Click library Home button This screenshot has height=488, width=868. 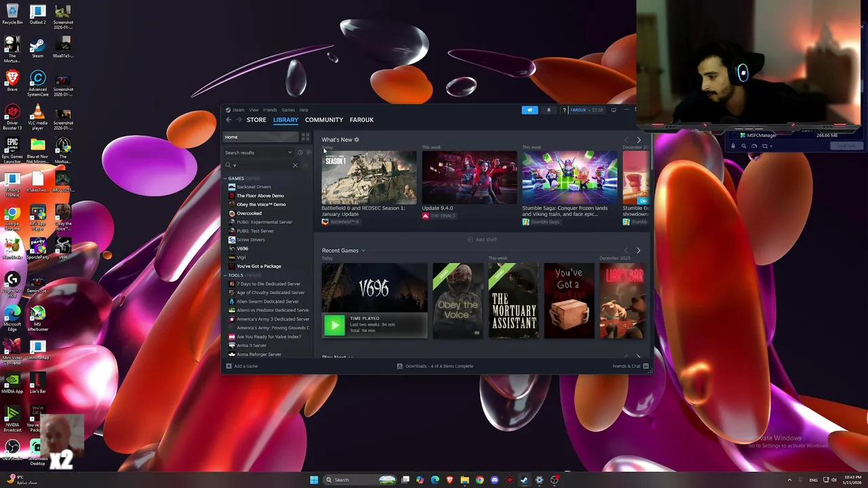coord(260,137)
